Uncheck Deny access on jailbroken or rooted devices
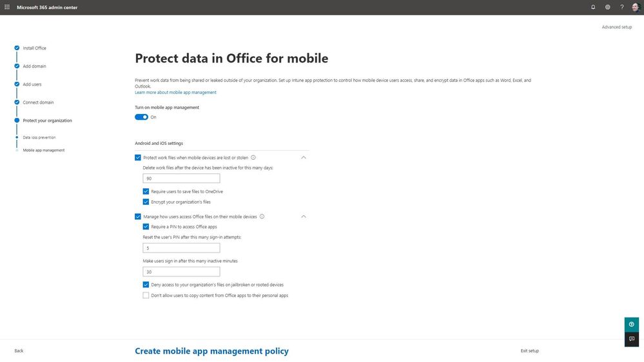The image size is (644, 362). click(x=146, y=285)
